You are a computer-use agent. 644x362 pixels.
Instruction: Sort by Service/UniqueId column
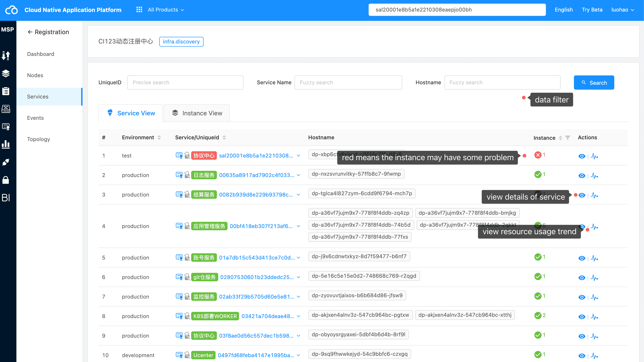(224, 138)
